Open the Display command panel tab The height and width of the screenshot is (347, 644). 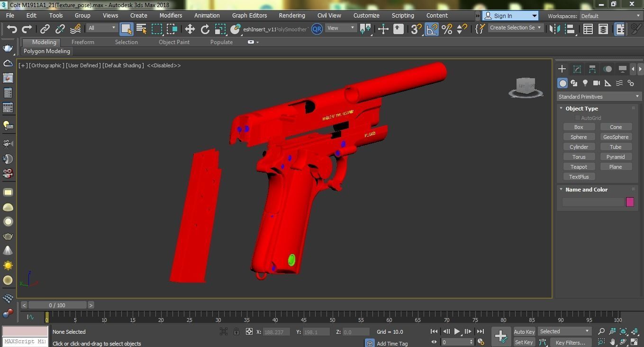623,69
